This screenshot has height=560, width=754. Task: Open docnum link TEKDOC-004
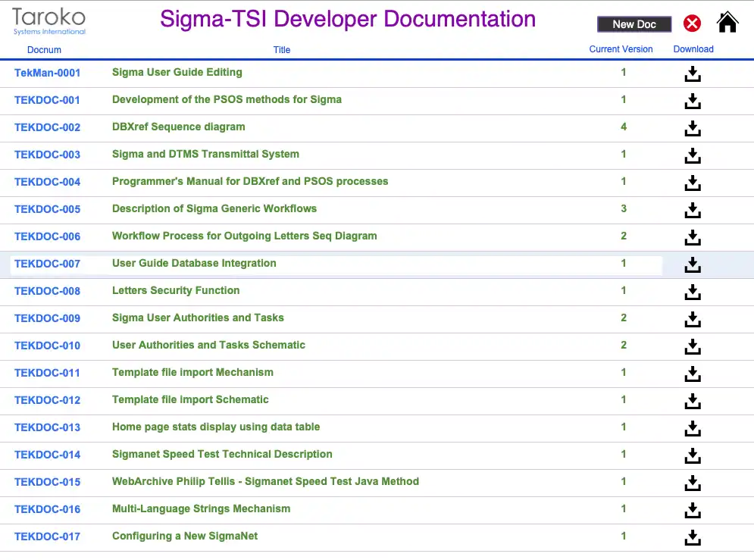pos(47,182)
